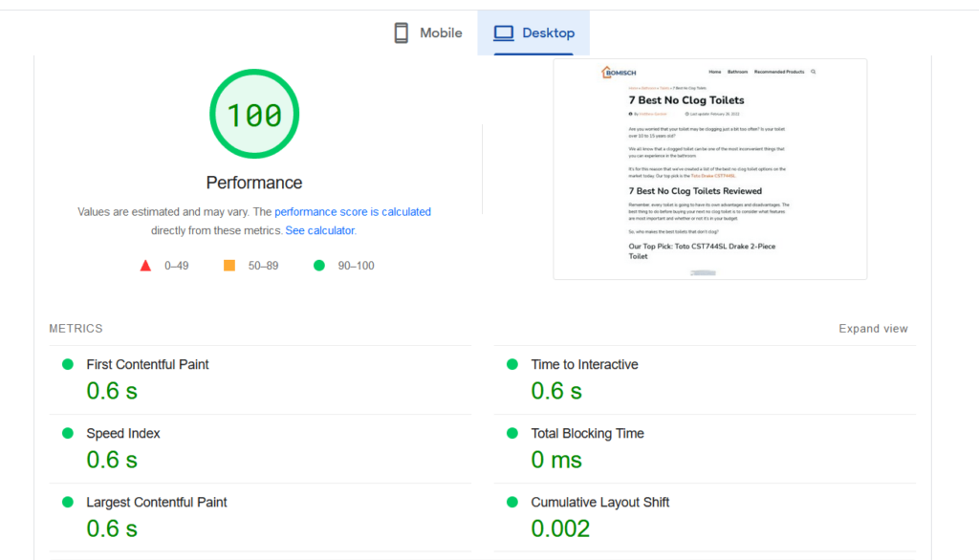The image size is (979, 560).
Task: Expand the Total Blocking Time metric label
Action: click(587, 434)
